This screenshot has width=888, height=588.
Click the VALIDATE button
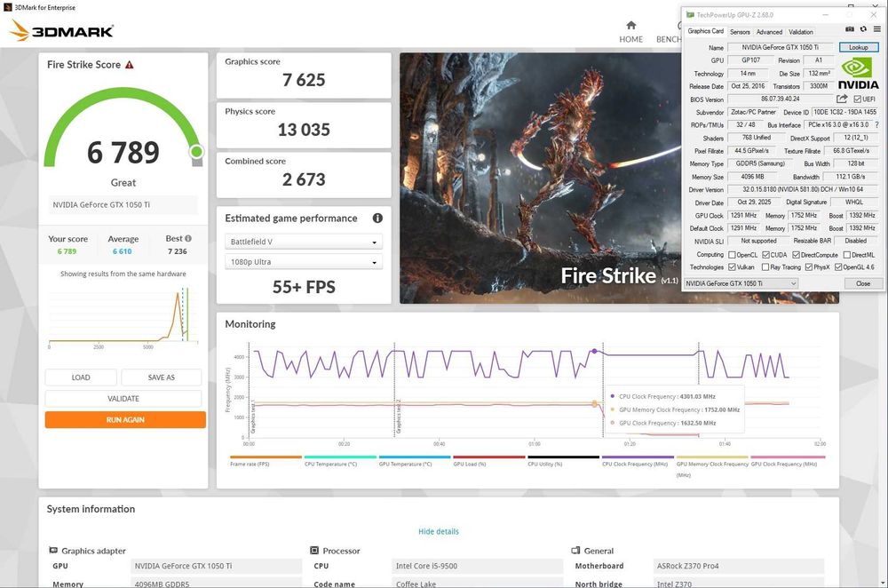pyautogui.click(x=123, y=398)
